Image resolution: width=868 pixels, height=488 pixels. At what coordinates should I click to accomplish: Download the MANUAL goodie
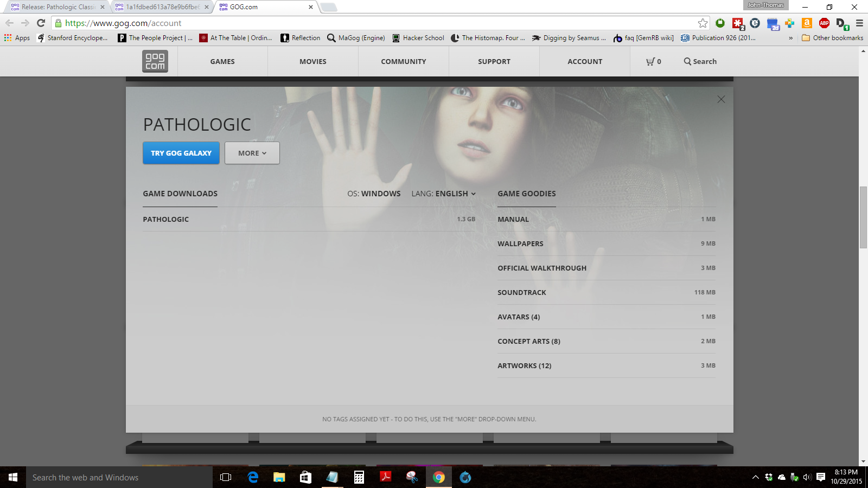607,219
